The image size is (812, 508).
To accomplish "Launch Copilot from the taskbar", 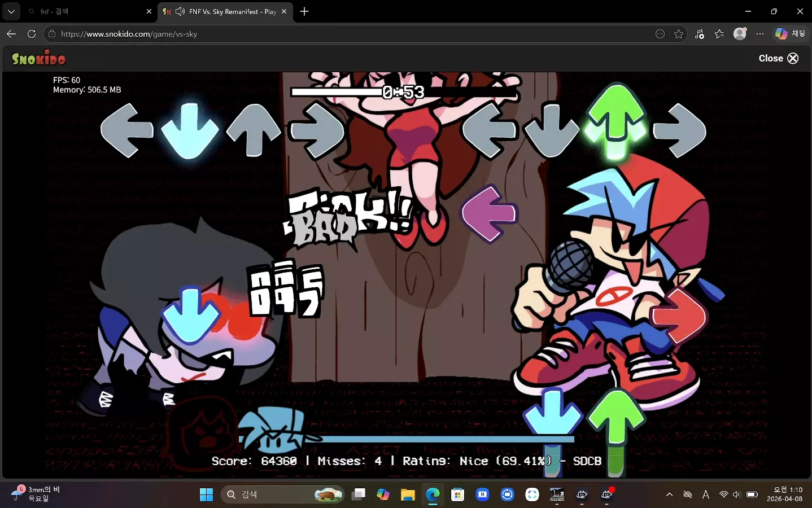I will [x=383, y=495].
